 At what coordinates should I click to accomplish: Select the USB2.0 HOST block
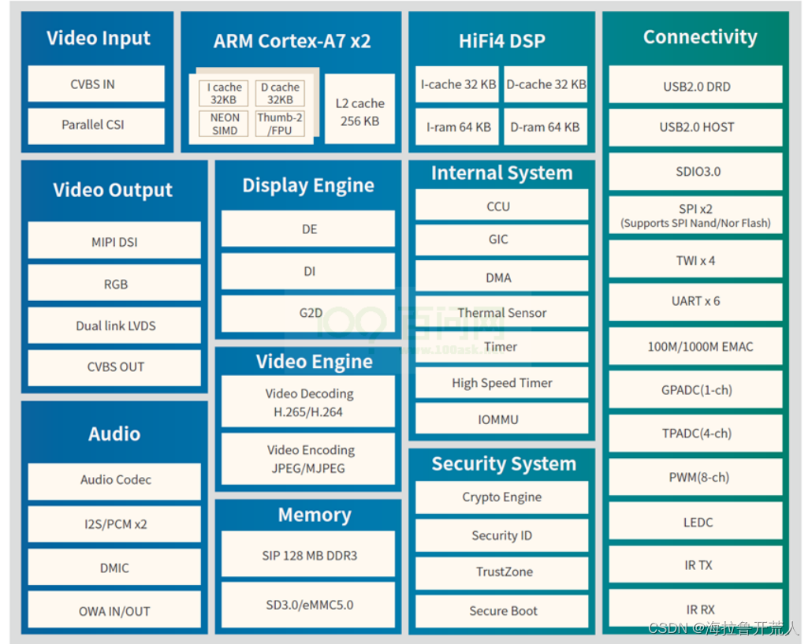coord(696,128)
